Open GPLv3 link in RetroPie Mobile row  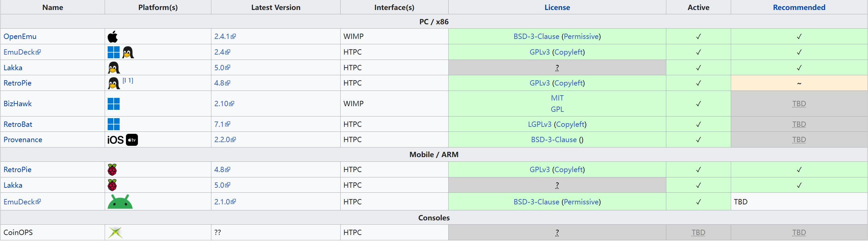coord(539,169)
